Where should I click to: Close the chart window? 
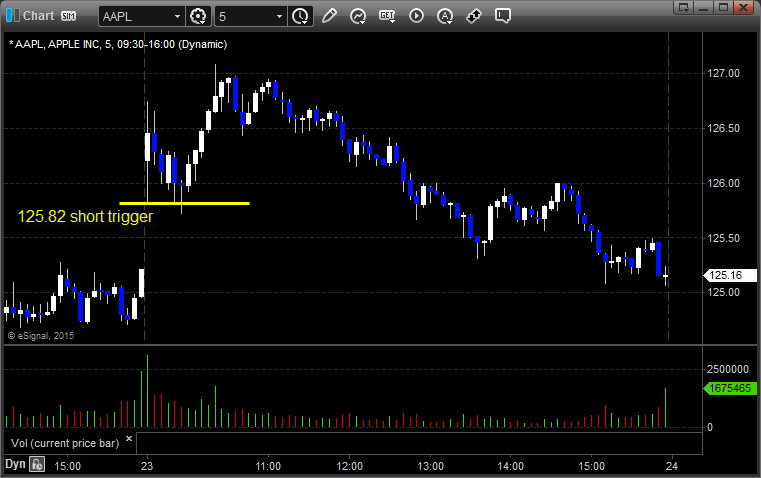[743, 7]
